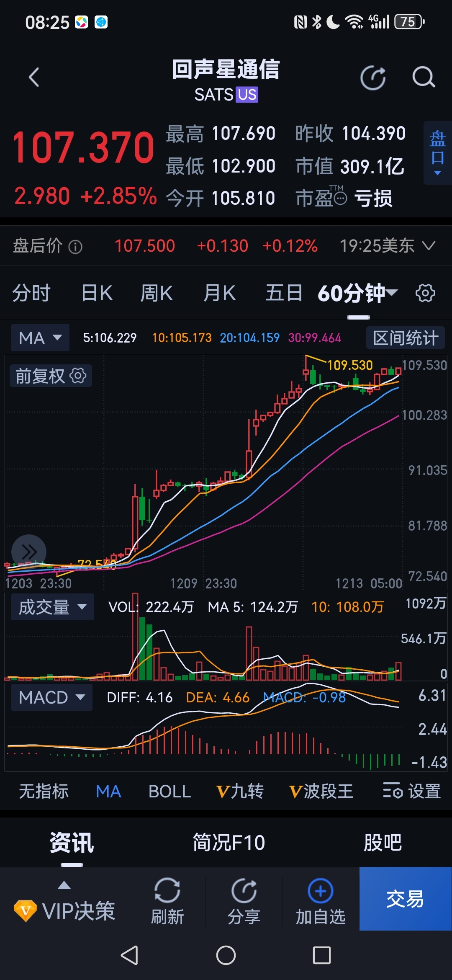This screenshot has height=980, width=452.
Task: Tap the battery indicator in status bar
Action: point(409,21)
